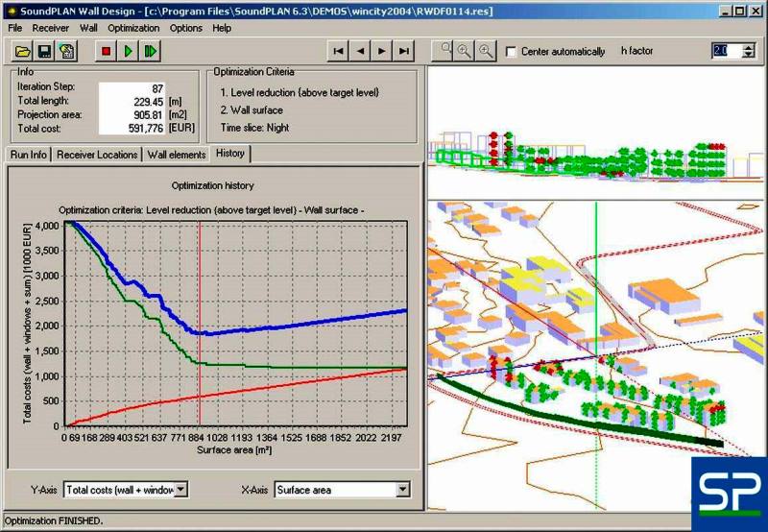Run optimization with the single green play arrow
Screen dimensions: 768x532
pyautogui.click(x=129, y=51)
